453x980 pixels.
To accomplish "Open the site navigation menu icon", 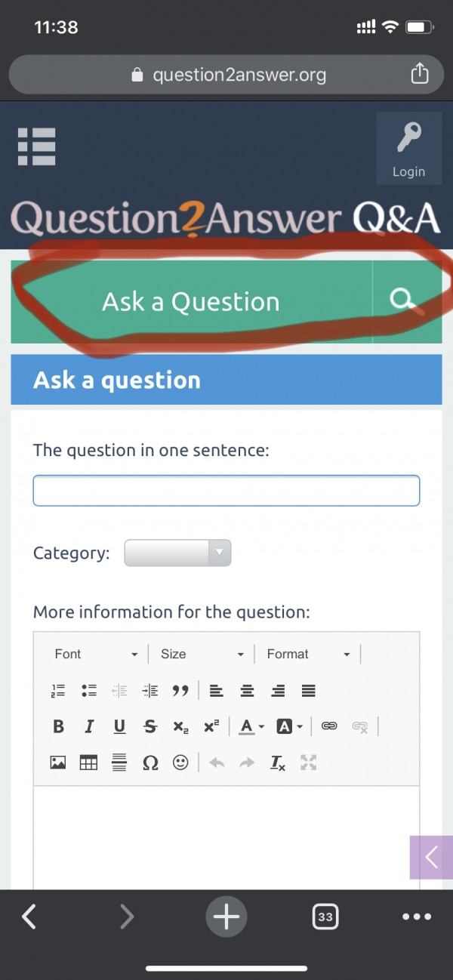I will (37, 146).
